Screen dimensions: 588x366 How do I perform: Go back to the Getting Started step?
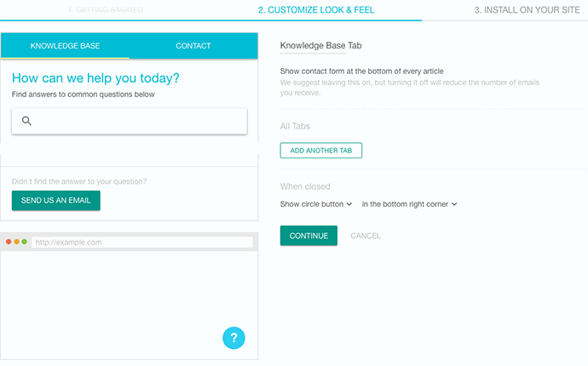pos(106,9)
